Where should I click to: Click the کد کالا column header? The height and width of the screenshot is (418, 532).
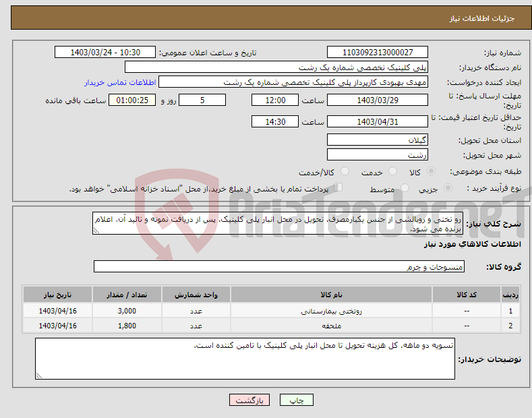467,295
